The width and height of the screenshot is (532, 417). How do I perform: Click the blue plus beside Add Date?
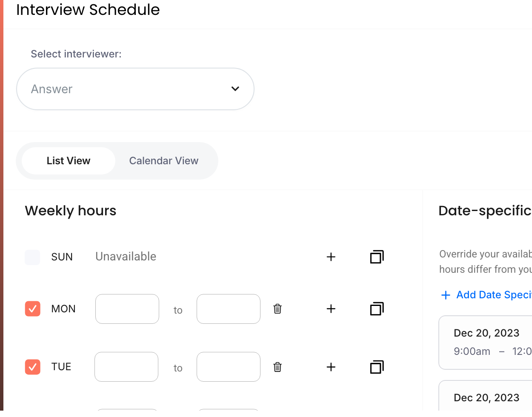446,295
